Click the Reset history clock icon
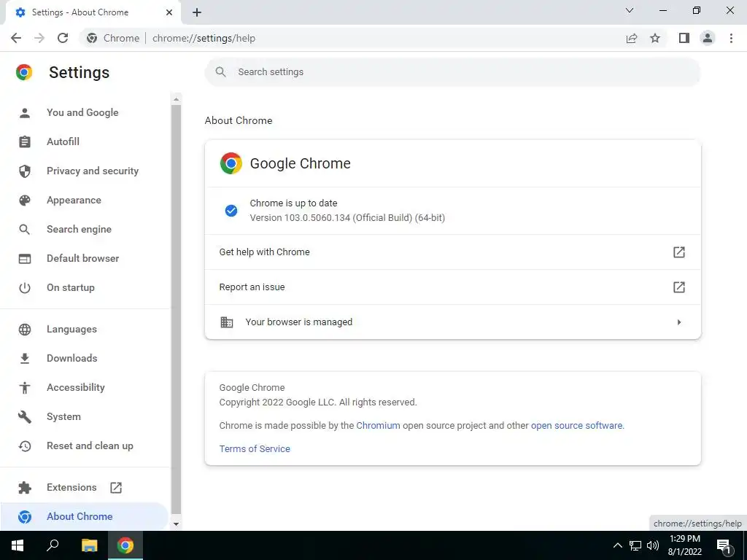The width and height of the screenshot is (747, 560). pos(25,446)
